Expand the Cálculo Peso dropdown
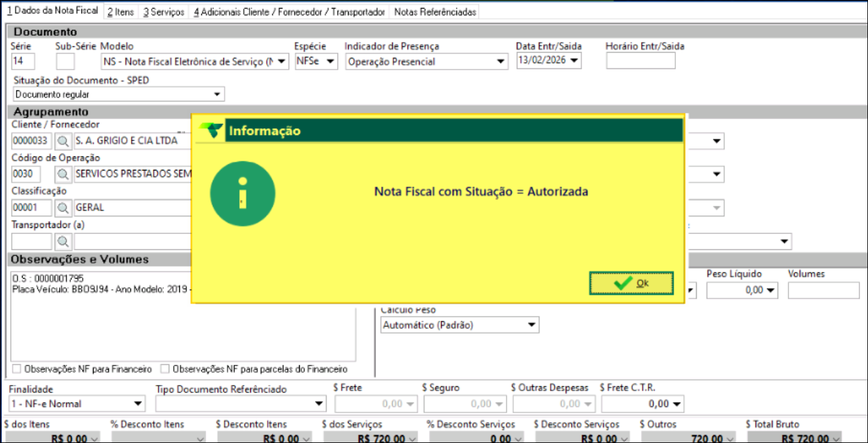This screenshot has height=443, width=868. click(532, 325)
